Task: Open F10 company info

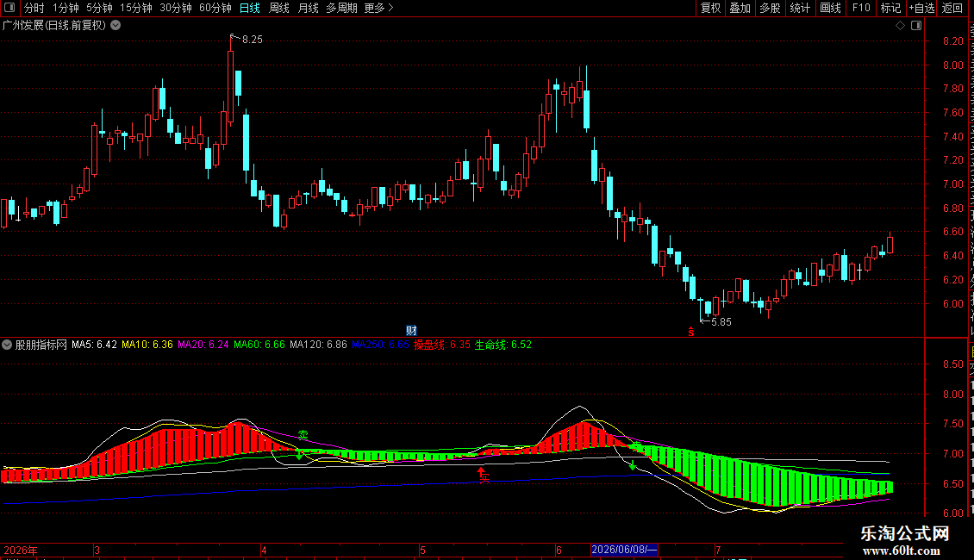Action: (860, 8)
